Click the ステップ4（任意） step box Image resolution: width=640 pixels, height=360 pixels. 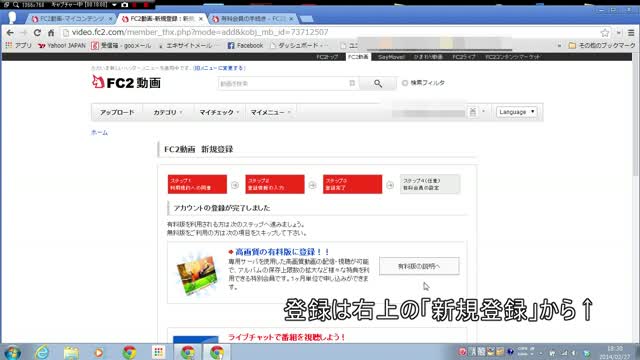click(x=430, y=184)
